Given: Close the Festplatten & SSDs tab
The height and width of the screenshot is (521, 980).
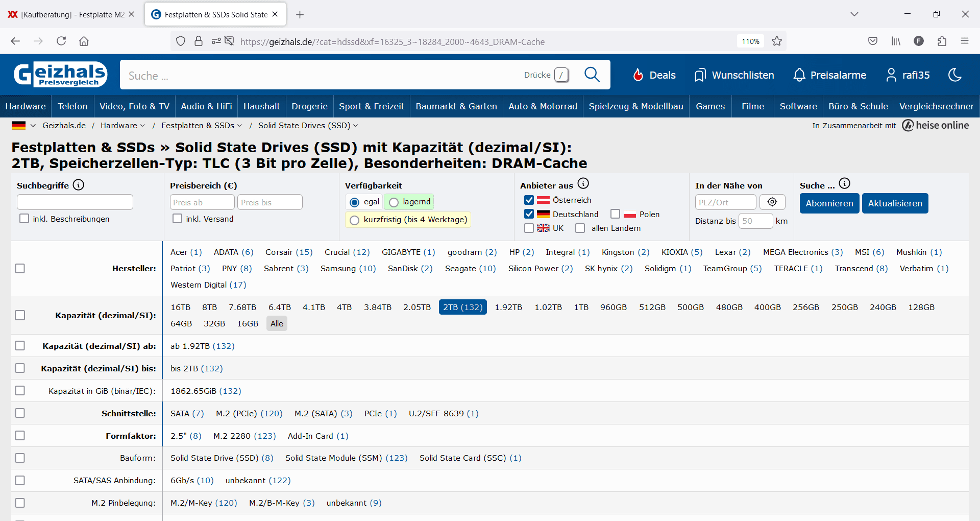Looking at the screenshot, I should coord(275,14).
